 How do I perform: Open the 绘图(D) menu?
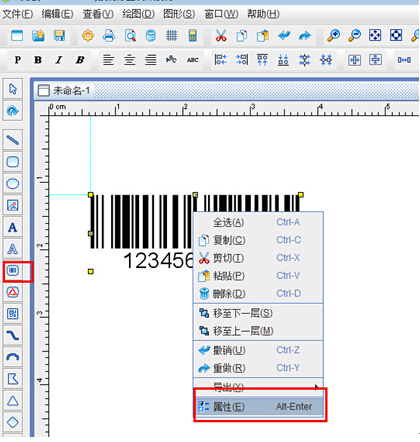[138, 14]
